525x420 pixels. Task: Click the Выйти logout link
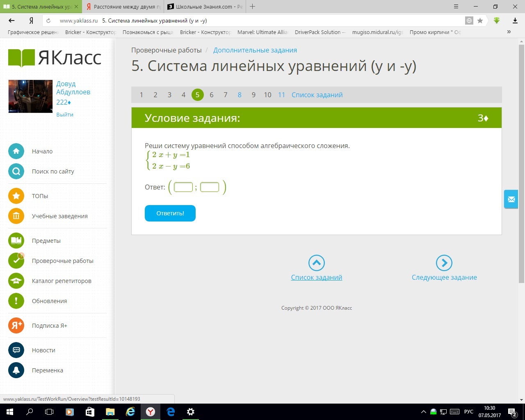[x=65, y=115]
